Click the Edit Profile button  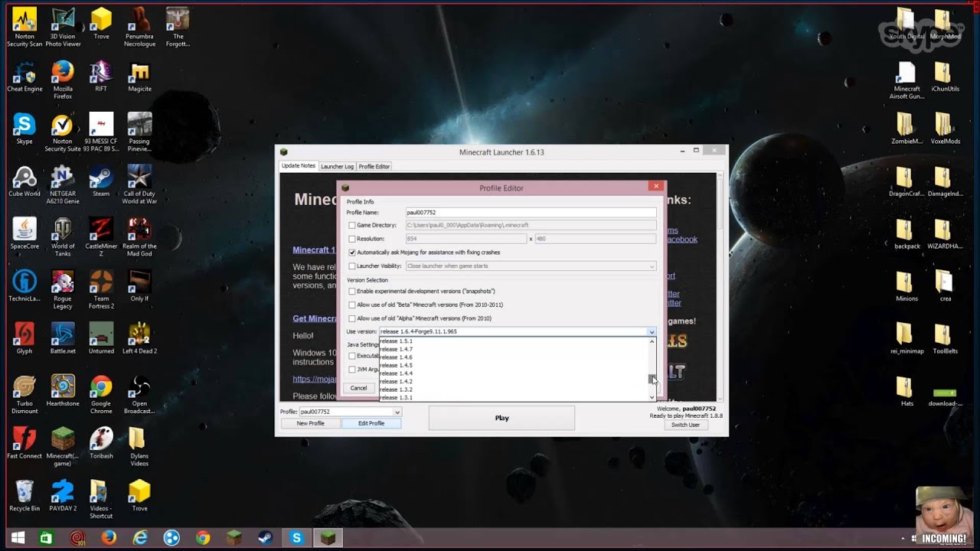tap(371, 423)
